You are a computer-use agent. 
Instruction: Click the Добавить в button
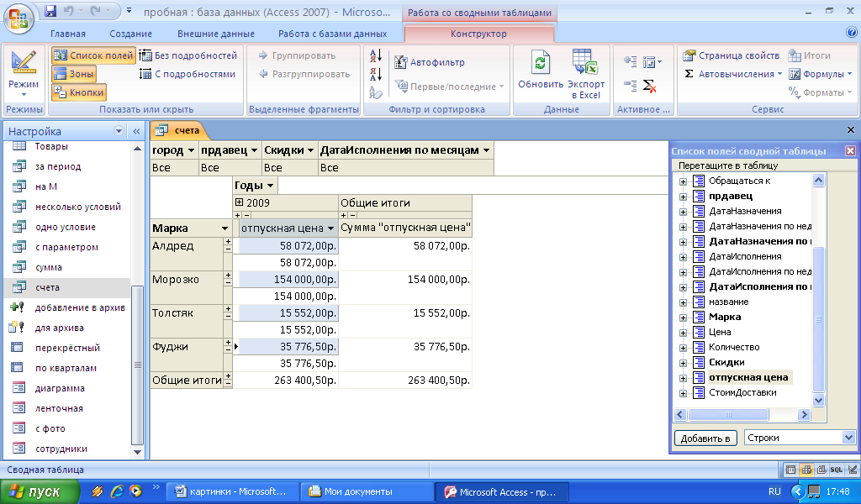705,438
